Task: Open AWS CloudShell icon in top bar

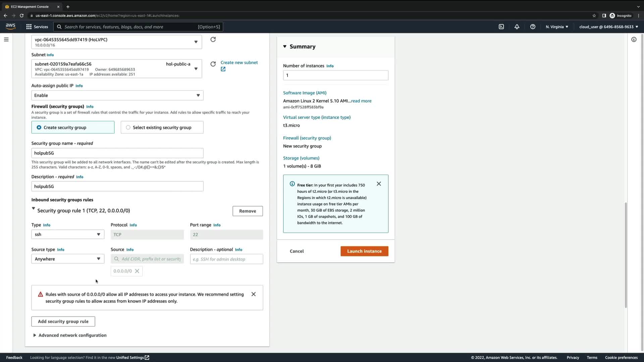Action: (x=501, y=27)
